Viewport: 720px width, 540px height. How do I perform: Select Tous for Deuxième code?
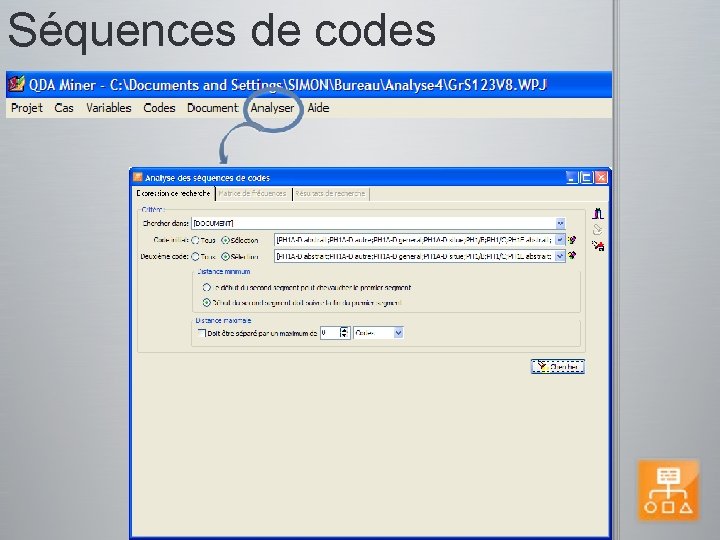click(x=203, y=256)
